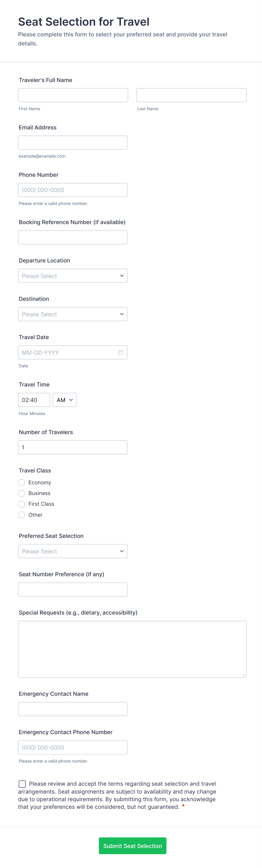
Task: Choose the Business radio option
Action: (x=22, y=493)
